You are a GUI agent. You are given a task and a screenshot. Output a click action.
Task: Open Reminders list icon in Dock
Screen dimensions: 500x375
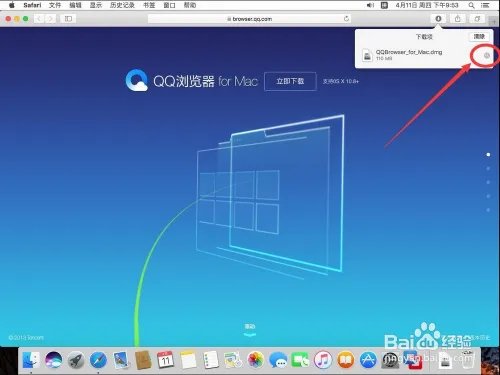(211, 360)
